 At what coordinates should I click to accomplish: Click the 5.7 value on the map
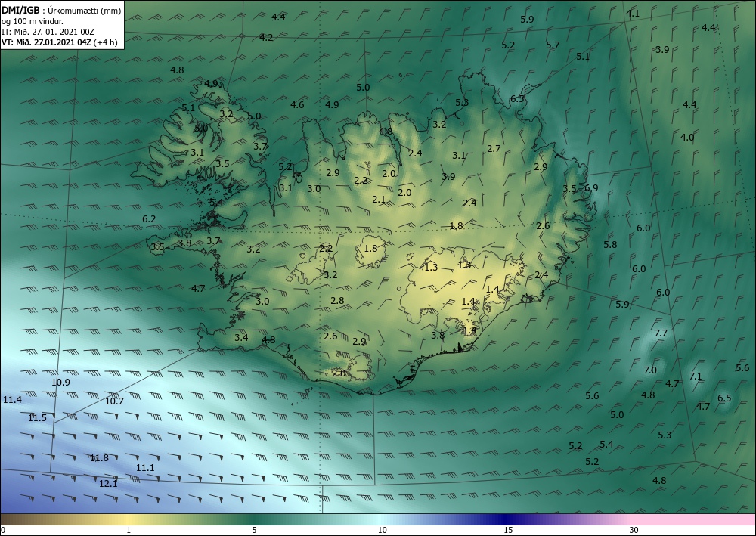coord(553,45)
